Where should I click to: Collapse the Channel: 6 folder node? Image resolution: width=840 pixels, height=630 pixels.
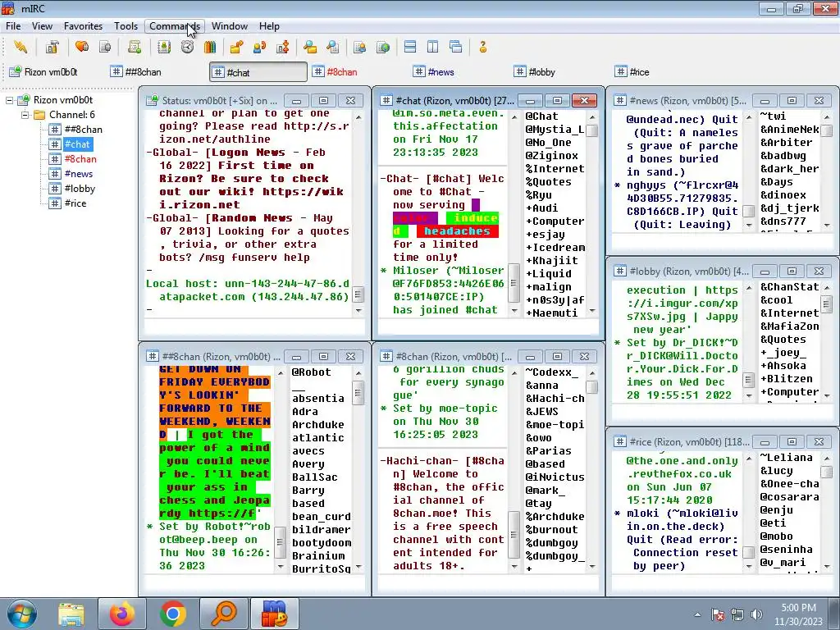[x=25, y=115]
